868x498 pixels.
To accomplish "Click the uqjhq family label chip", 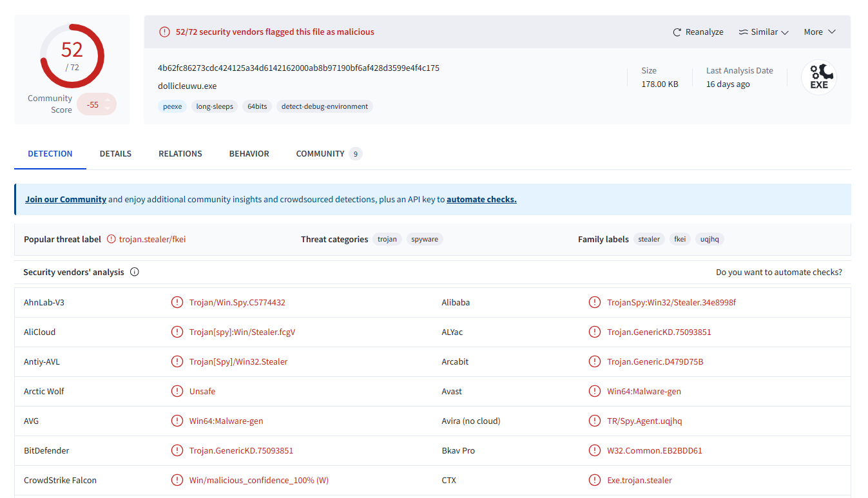I will (x=709, y=239).
